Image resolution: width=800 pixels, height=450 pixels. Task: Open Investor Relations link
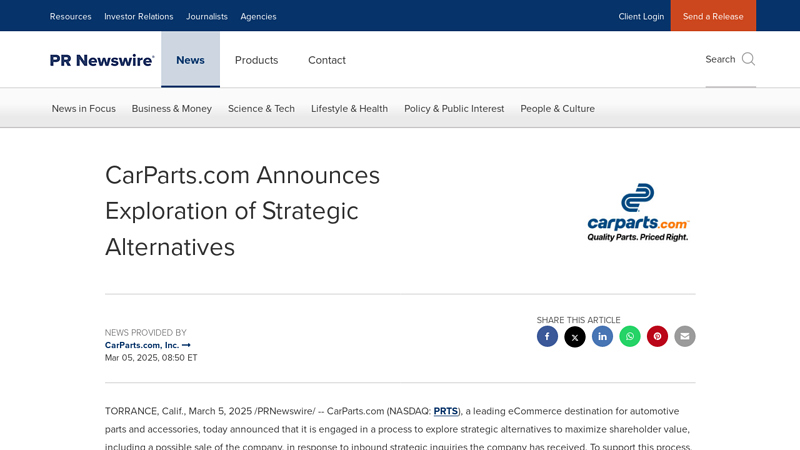coord(139,16)
